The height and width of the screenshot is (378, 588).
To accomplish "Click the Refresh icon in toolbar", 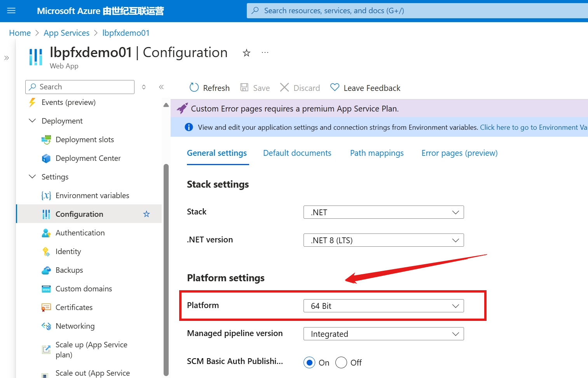I will pos(194,88).
